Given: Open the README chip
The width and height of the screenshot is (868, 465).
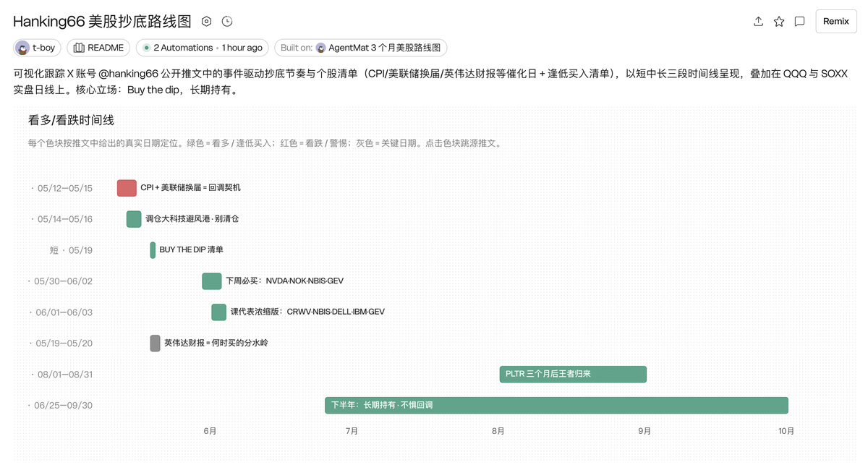Looking at the screenshot, I should [98, 48].
